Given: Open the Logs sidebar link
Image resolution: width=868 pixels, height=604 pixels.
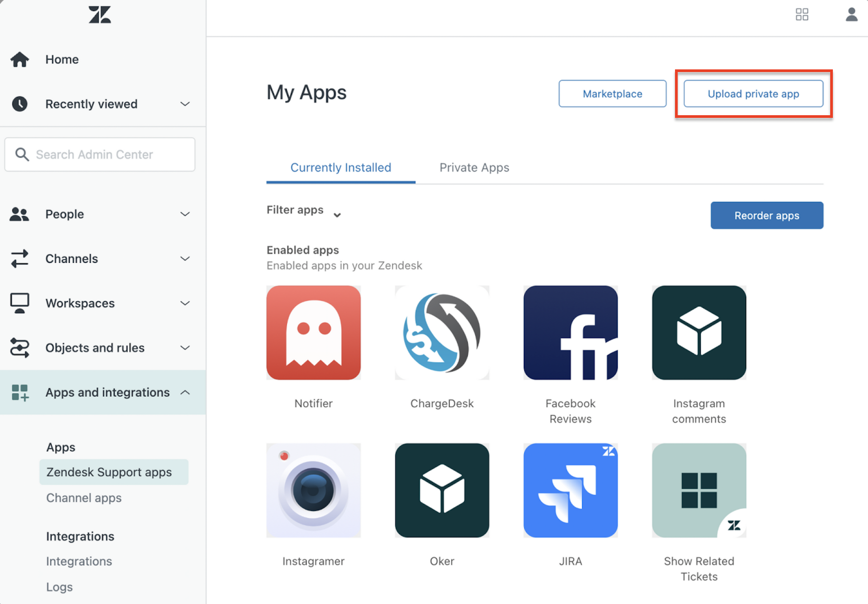Looking at the screenshot, I should click(x=59, y=587).
